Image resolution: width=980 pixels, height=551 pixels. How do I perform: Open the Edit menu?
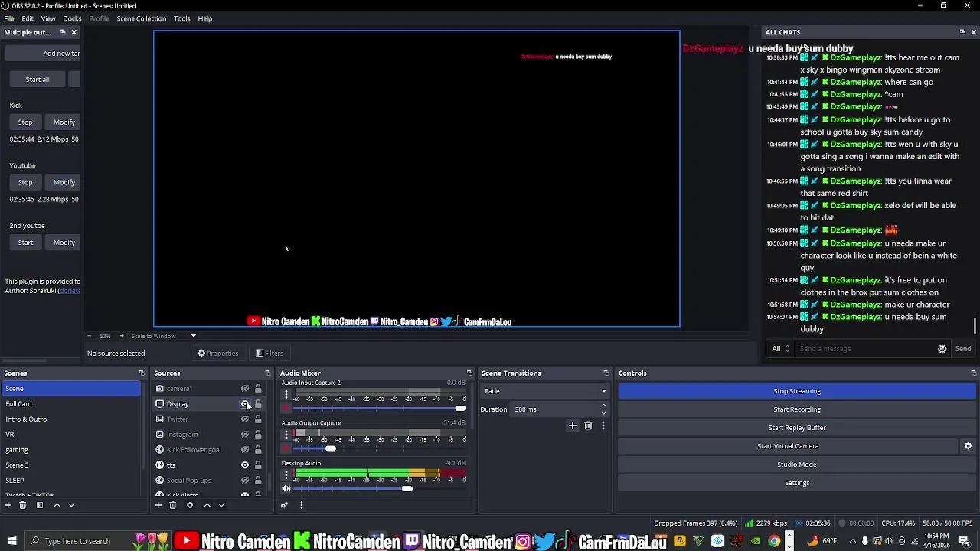[28, 18]
